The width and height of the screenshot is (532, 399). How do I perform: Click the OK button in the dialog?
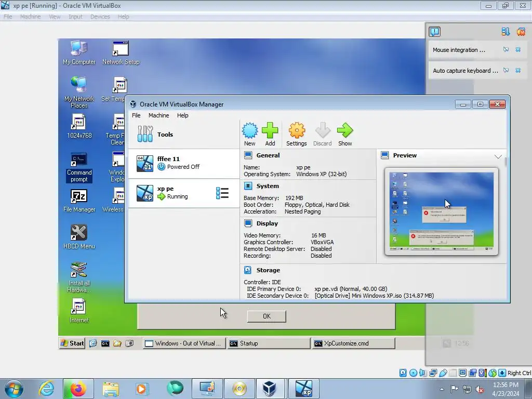[267, 316]
